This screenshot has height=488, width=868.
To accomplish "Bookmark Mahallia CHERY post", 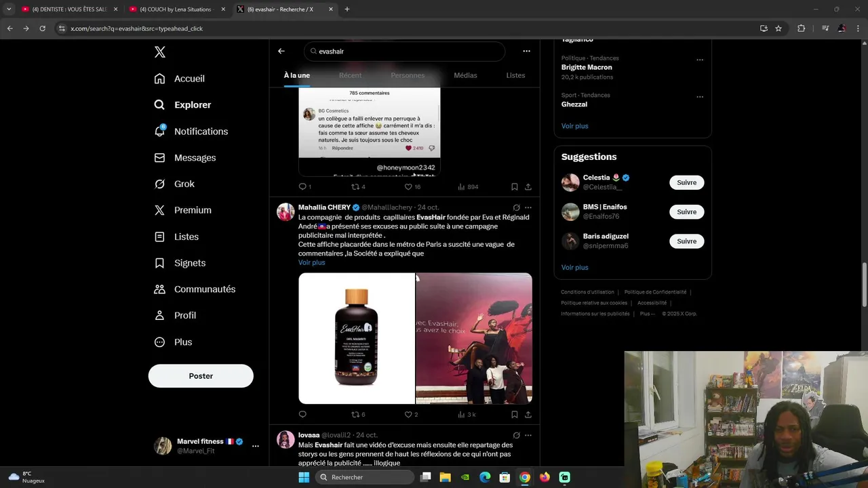I will 515,414.
